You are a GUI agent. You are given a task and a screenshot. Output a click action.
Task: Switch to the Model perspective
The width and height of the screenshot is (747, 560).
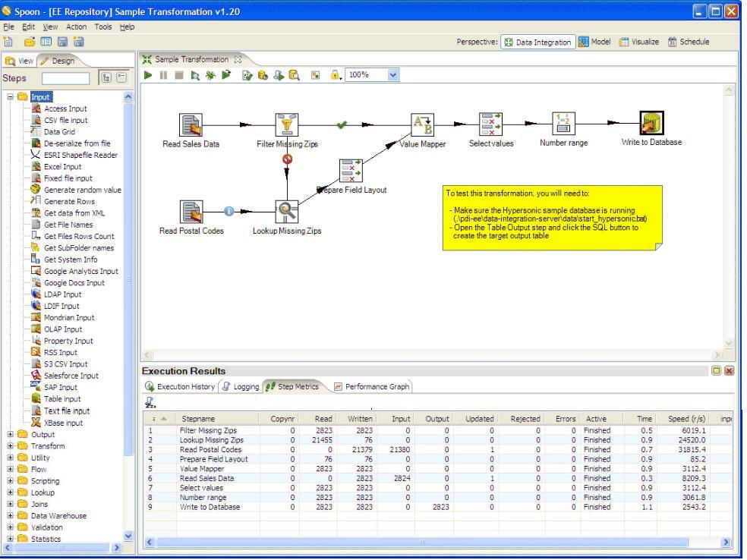point(594,42)
